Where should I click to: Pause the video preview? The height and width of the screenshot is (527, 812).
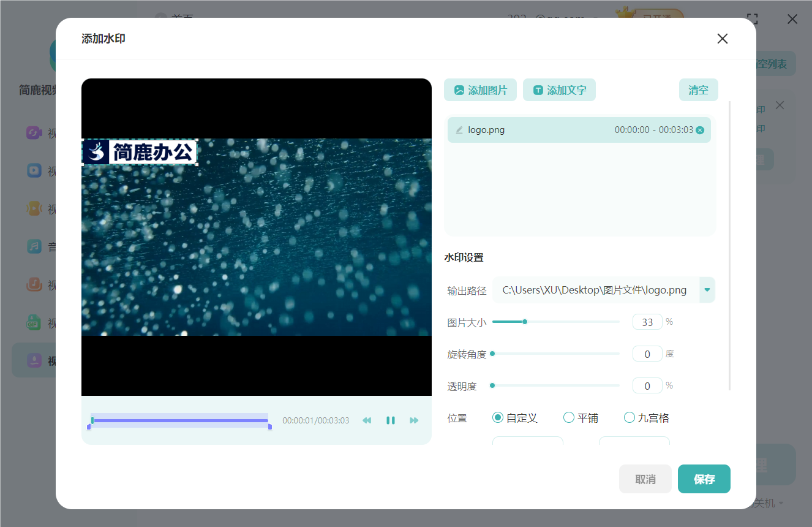(390, 420)
